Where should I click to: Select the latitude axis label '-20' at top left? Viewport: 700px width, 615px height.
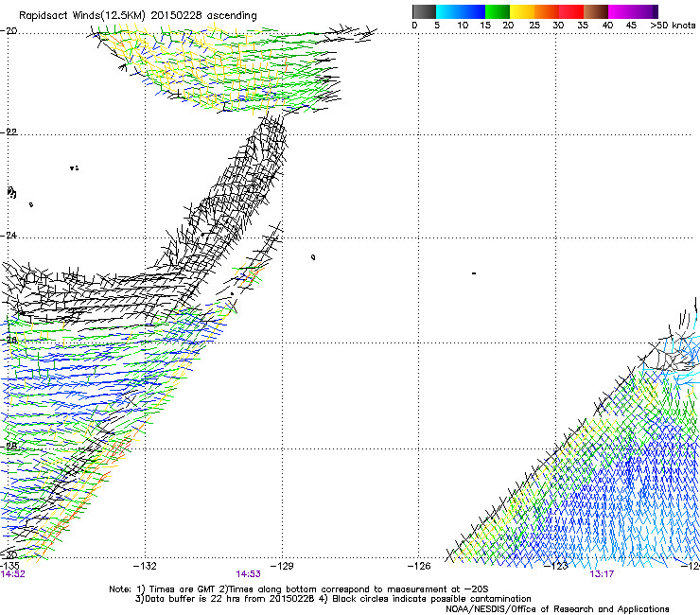coord(9,30)
